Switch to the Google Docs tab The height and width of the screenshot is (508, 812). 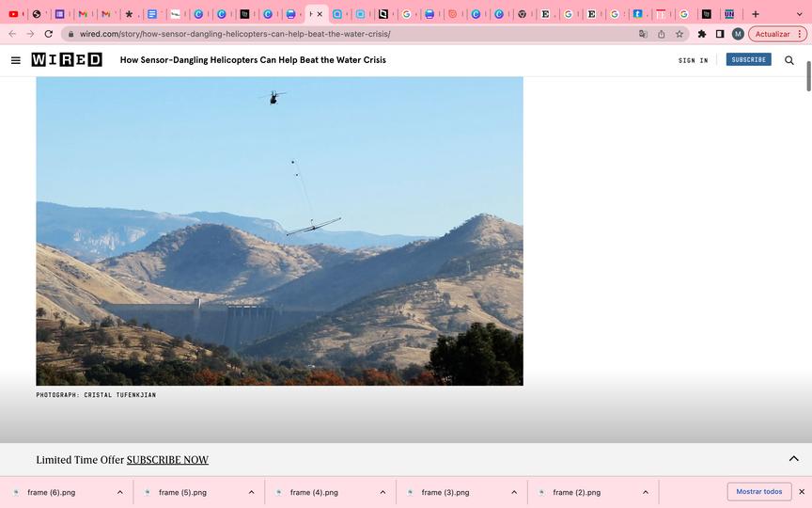pyautogui.click(x=152, y=14)
